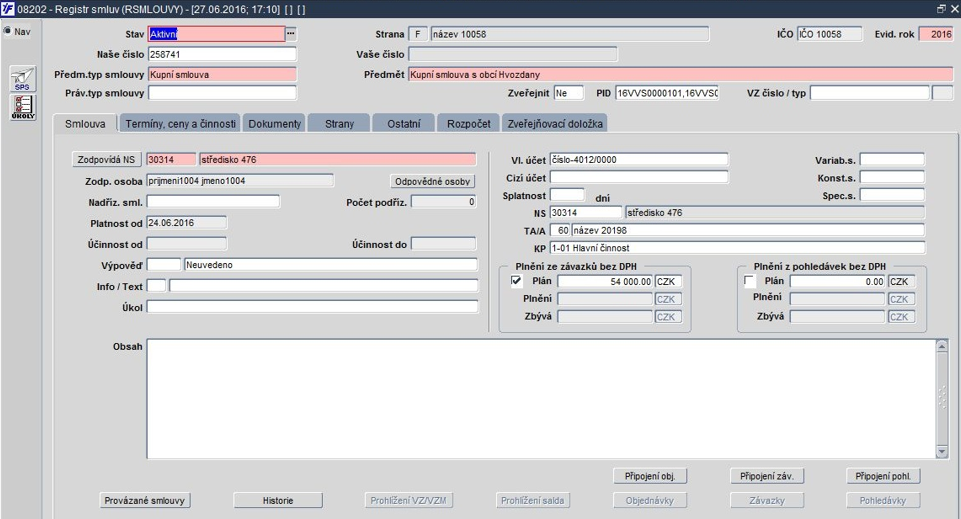
Task: Click the Plán amount 0.00 field
Action: [x=837, y=281]
